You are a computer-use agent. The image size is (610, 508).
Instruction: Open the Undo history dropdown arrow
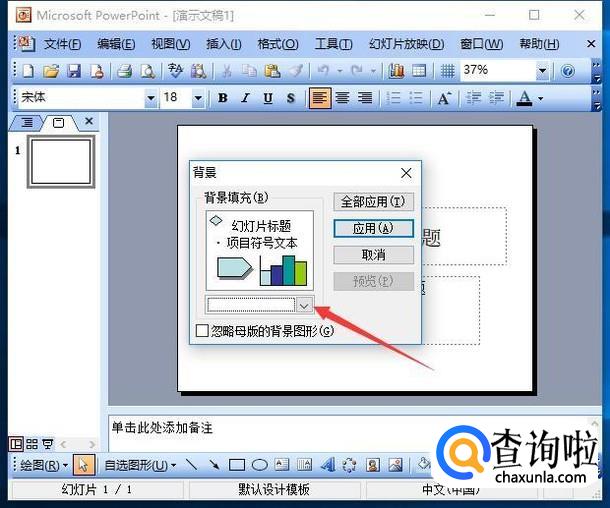pos(340,71)
